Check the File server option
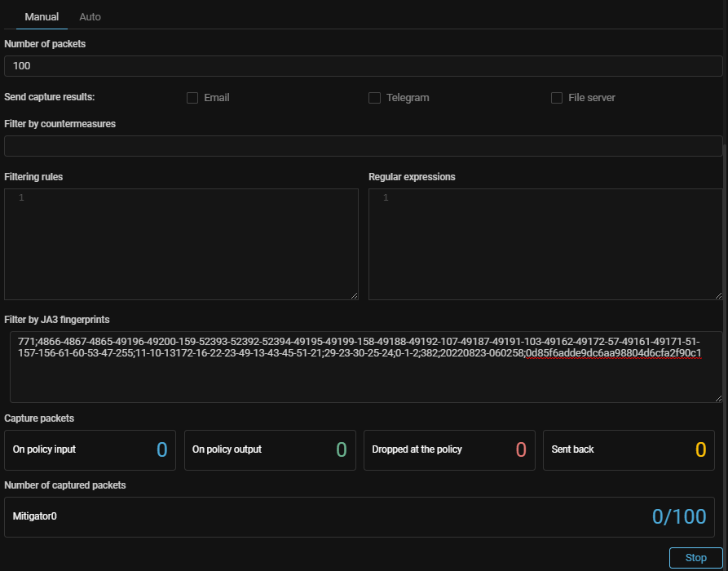This screenshot has width=728, height=571. coord(557,98)
